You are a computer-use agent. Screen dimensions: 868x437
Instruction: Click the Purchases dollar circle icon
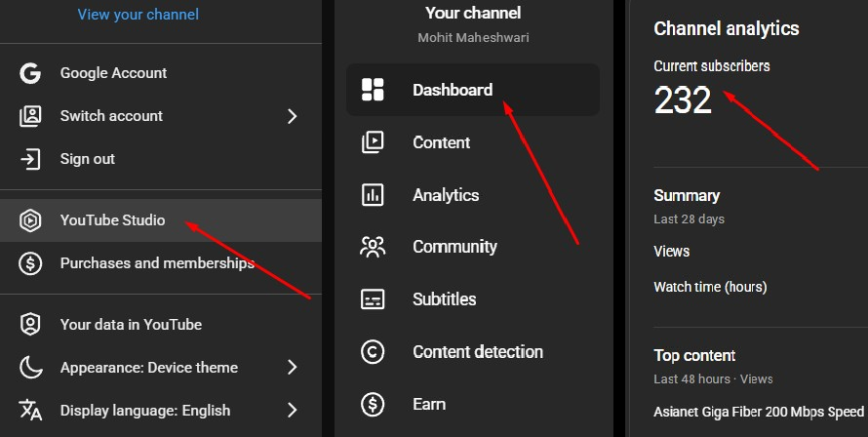30,263
